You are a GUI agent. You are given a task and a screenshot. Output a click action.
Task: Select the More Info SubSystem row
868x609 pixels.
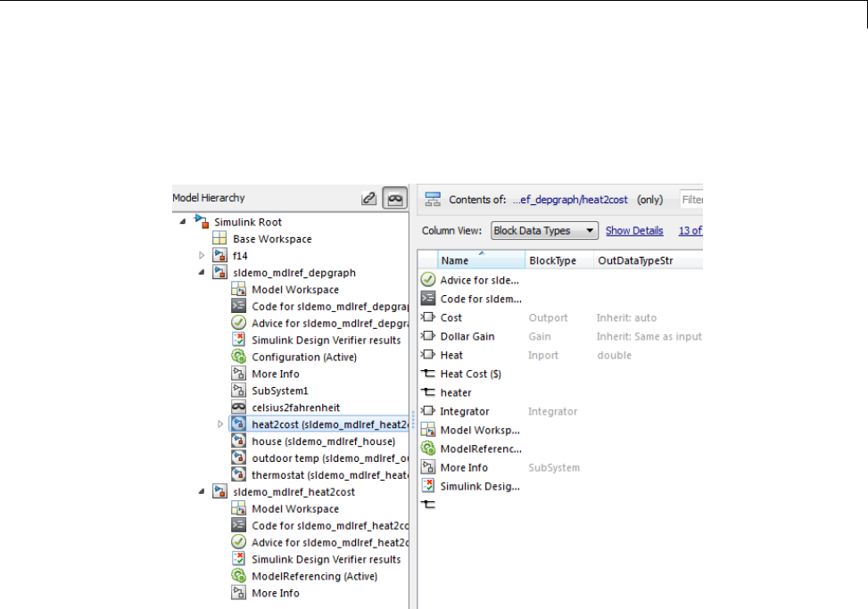[x=464, y=467]
